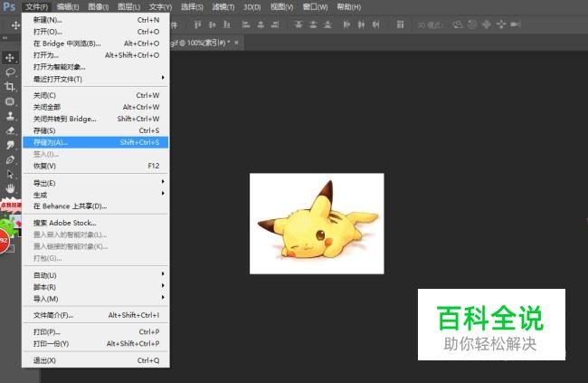Select the Eraser tool
The height and width of the screenshot is (383, 588).
pos(10,130)
